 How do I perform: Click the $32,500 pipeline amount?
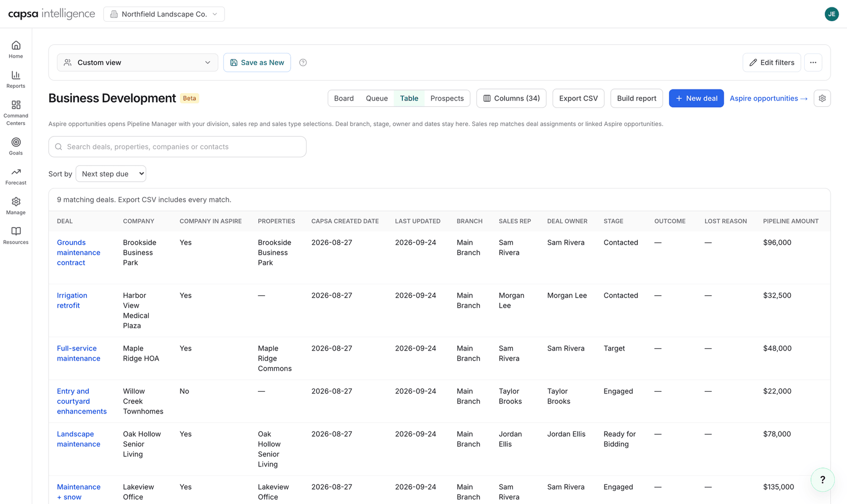click(777, 295)
